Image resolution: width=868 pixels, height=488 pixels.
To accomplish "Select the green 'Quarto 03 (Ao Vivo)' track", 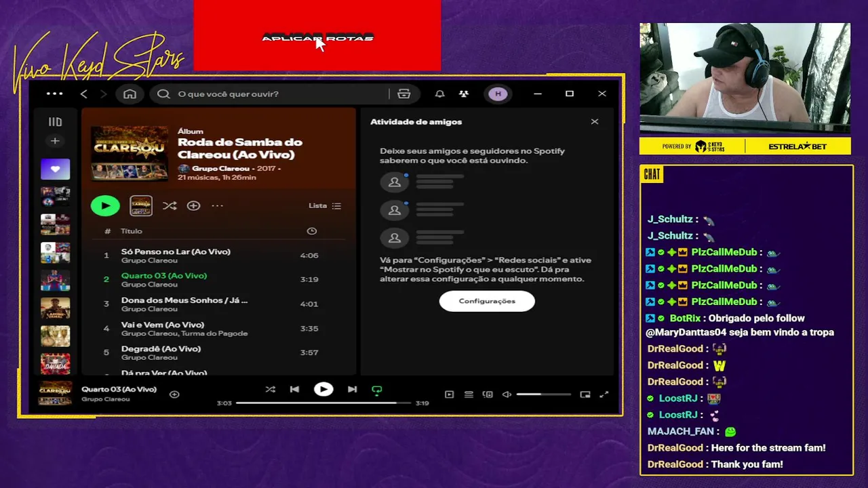I will 164,276.
